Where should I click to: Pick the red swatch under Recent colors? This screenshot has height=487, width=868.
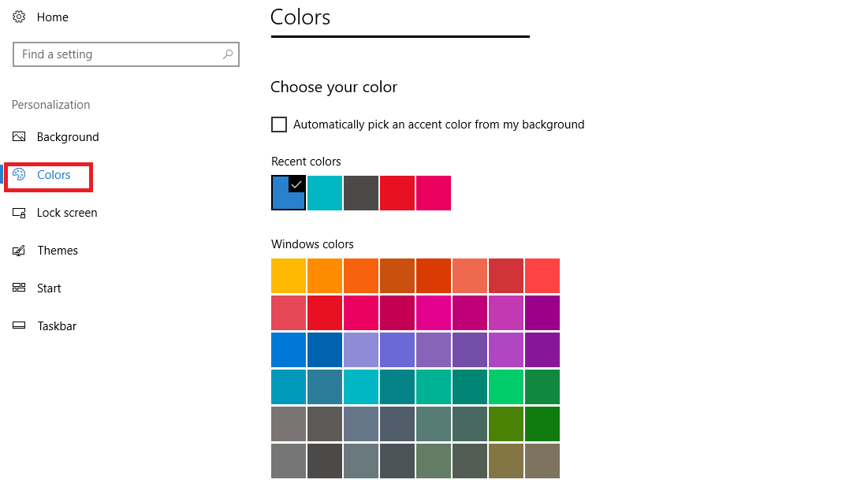[x=397, y=192]
